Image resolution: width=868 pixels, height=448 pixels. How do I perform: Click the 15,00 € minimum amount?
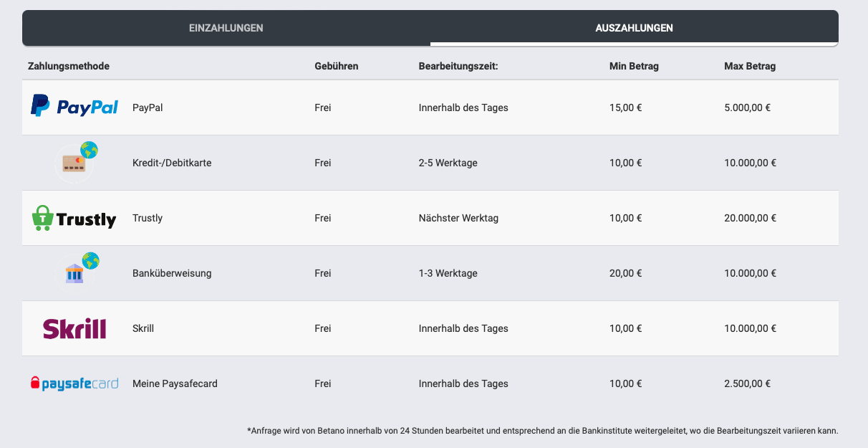[x=625, y=108]
